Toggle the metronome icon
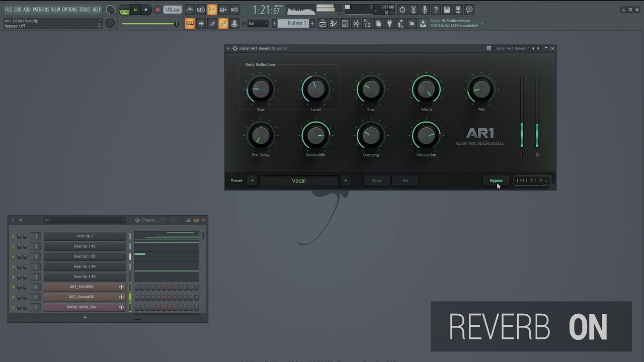 (x=190, y=10)
